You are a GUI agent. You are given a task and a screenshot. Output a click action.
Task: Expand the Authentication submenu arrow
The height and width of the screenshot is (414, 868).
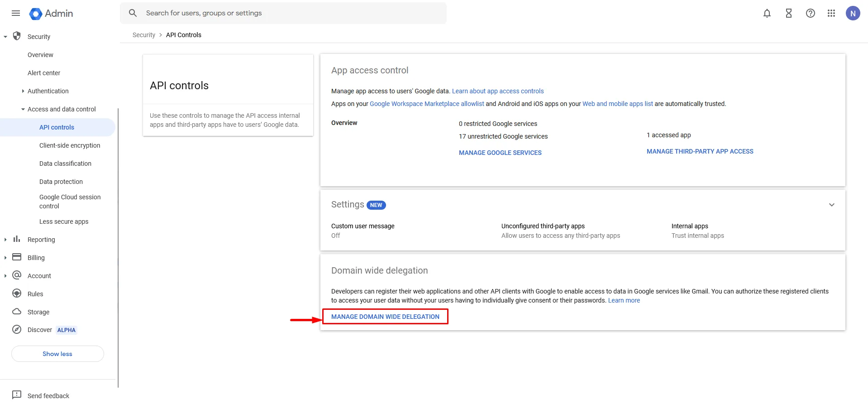[x=23, y=91]
